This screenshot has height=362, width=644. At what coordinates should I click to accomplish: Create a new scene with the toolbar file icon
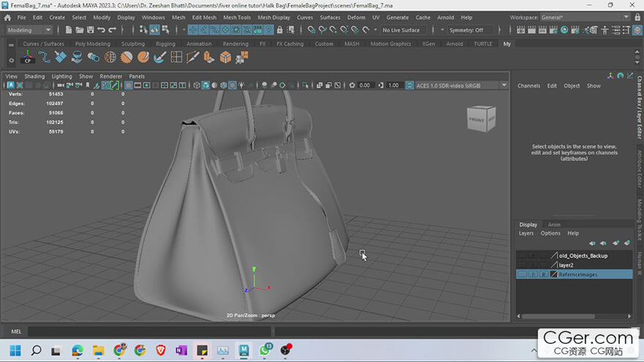pos(69,30)
